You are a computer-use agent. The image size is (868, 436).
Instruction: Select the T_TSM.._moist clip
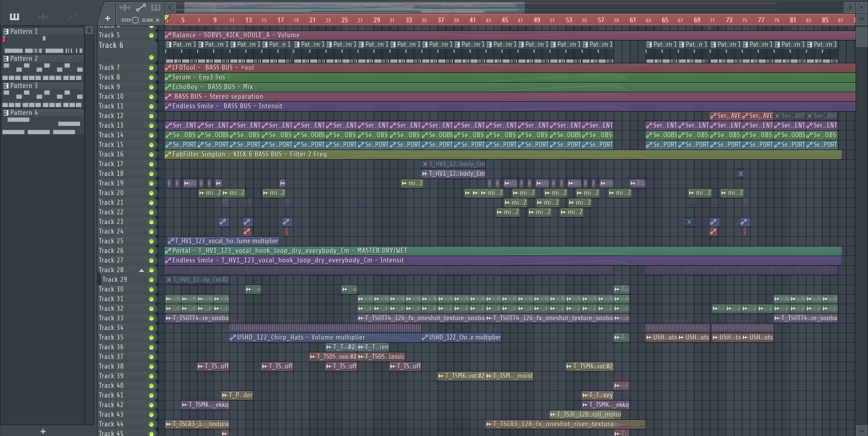(x=510, y=376)
